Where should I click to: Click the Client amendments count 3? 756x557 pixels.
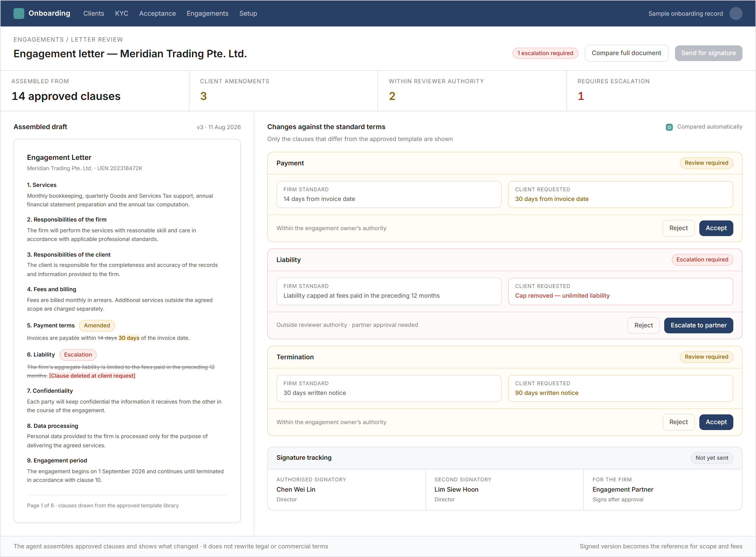tap(203, 96)
